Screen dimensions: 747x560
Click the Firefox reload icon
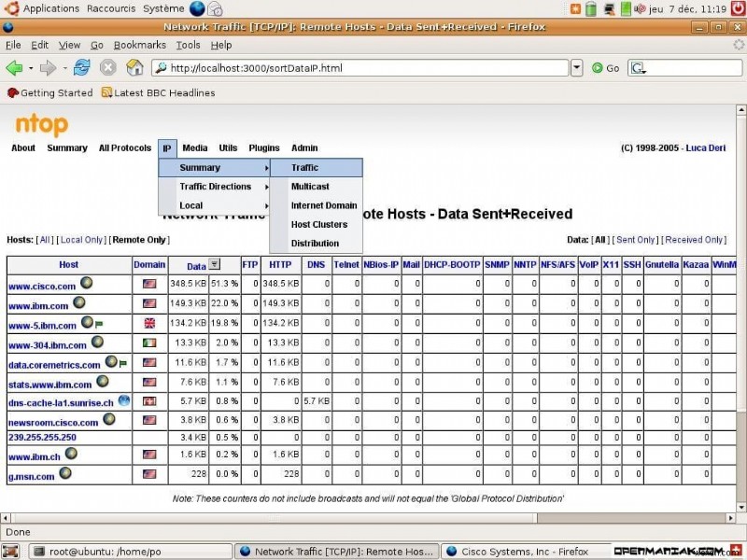click(81, 67)
